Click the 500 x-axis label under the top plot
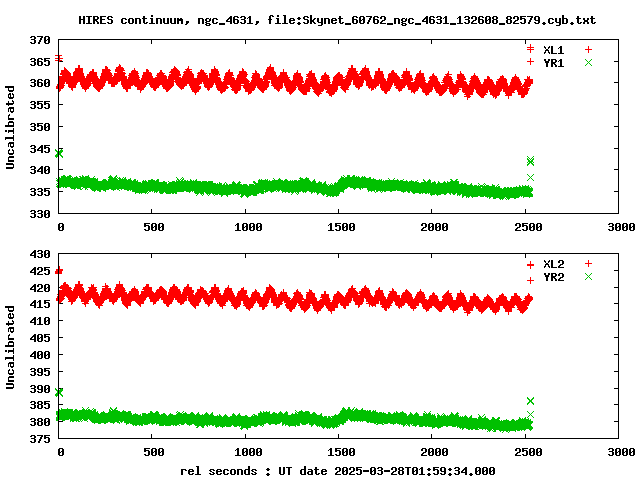The image size is (640, 480). (x=153, y=227)
